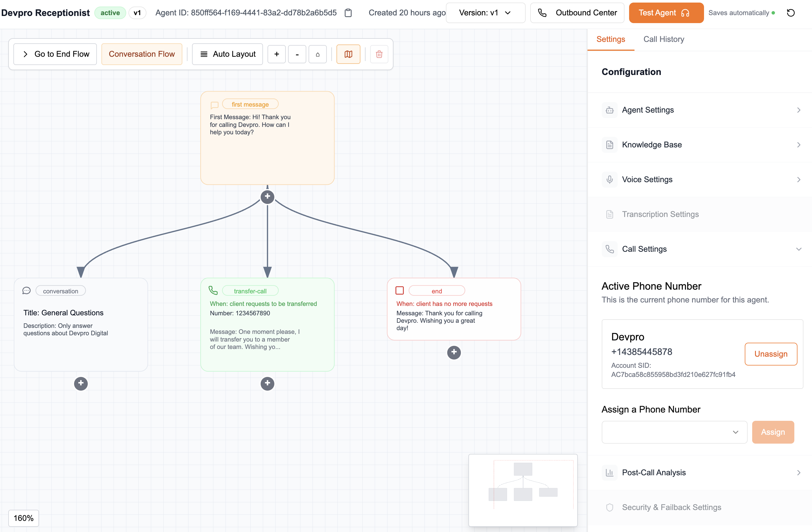
Task: Toggle Conversation Flow view
Action: 142,54
